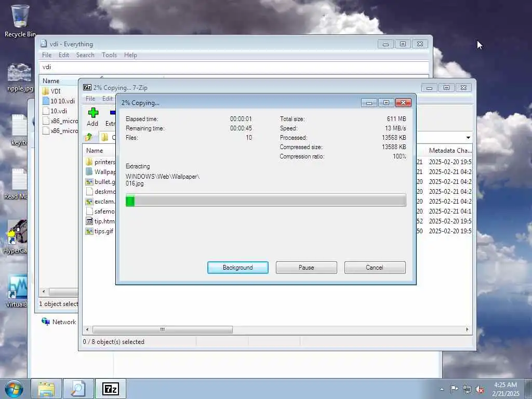Select the safemo file in 7-Zip
The height and width of the screenshot is (399, 532).
100,211
